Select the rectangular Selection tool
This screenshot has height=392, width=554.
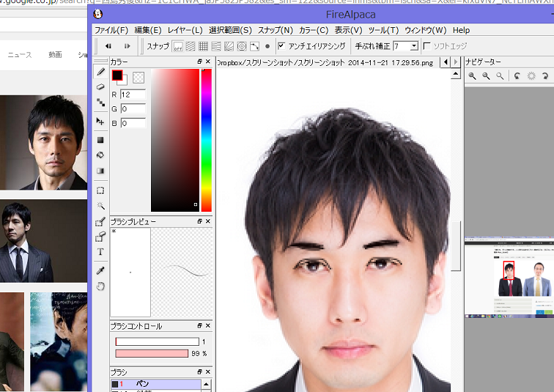100,191
